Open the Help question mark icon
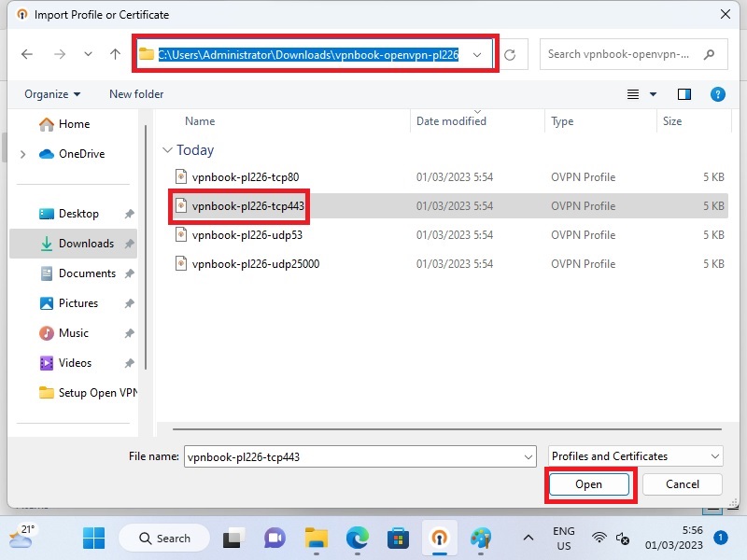Viewport: 747px width, 560px height. click(x=717, y=94)
